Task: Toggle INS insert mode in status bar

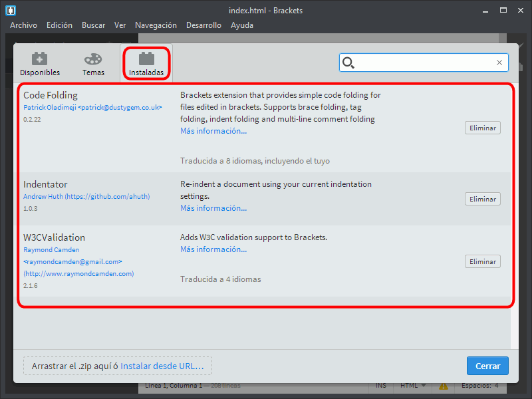Action: coord(380,386)
